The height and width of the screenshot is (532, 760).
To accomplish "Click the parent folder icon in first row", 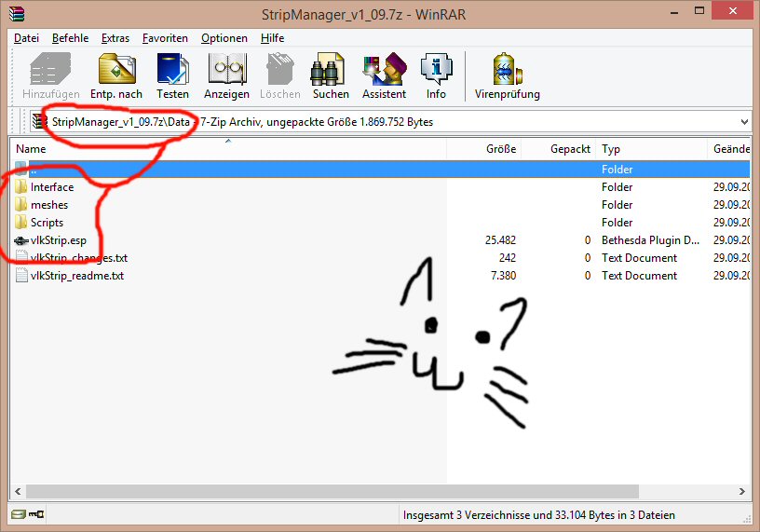I will [x=20, y=169].
